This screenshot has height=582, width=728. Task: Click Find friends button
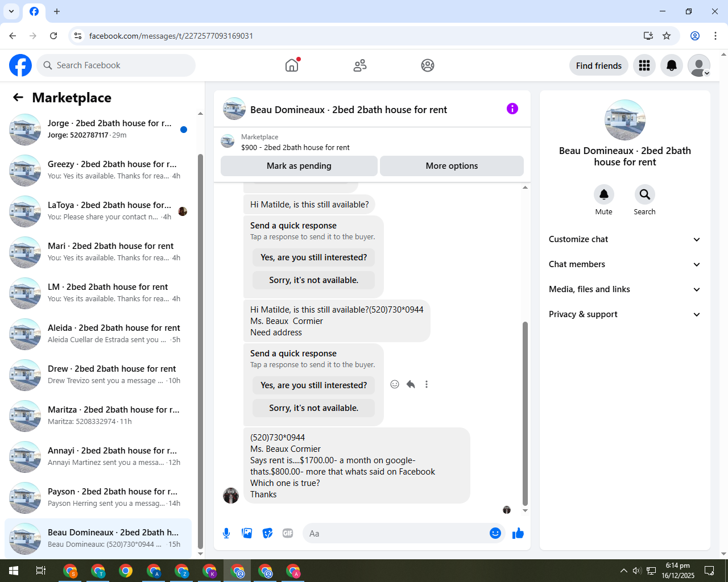pos(599,65)
